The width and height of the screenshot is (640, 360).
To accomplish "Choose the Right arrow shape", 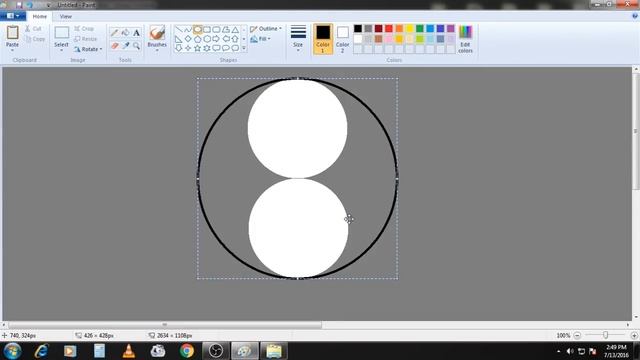I will (x=216, y=39).
